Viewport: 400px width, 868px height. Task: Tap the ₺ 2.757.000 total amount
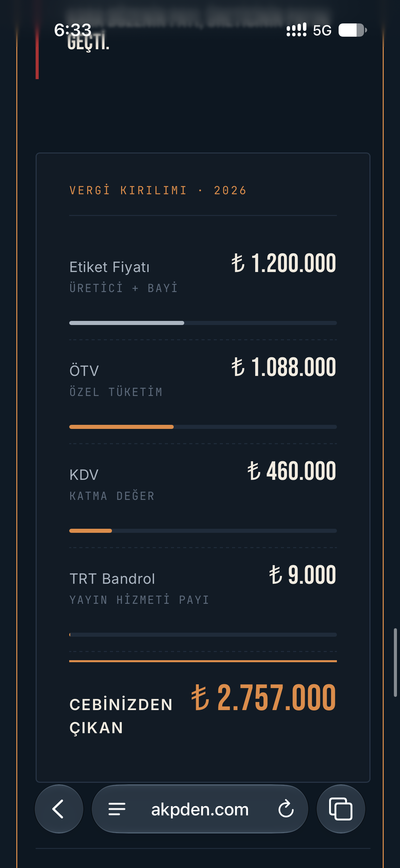[x=264, y=698]
